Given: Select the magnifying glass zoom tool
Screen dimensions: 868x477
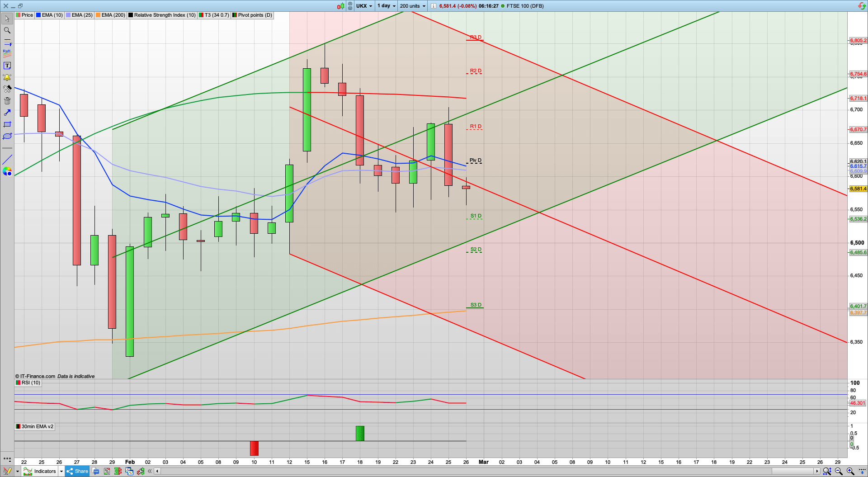Looking at the screenshot, I should pyautogui.click(x=7, y=30).
